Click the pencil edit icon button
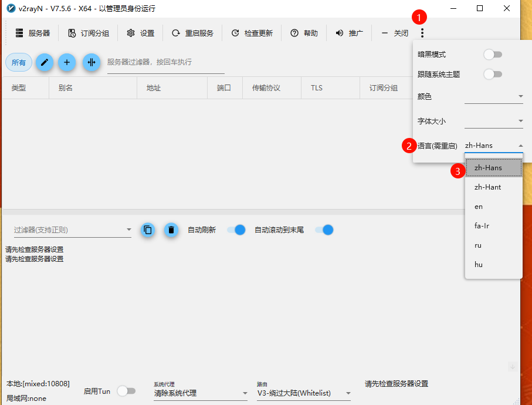 pyautogui.click(x=44, y=62)
